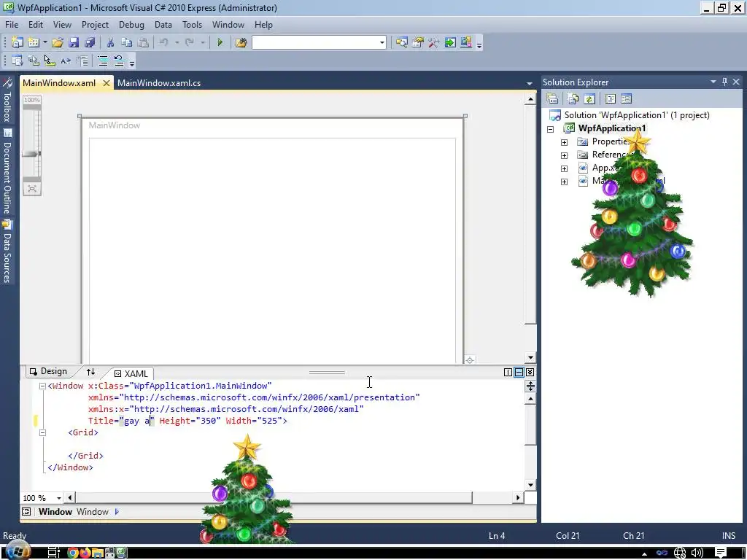
Task: Open the Data Sources side panel
Action: coord(7,251)
